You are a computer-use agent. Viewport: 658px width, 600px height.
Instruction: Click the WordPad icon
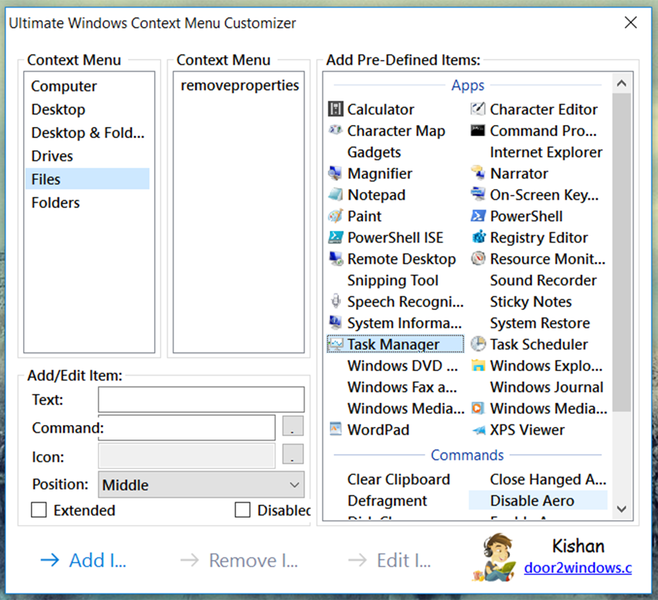[x=335, y=429]
